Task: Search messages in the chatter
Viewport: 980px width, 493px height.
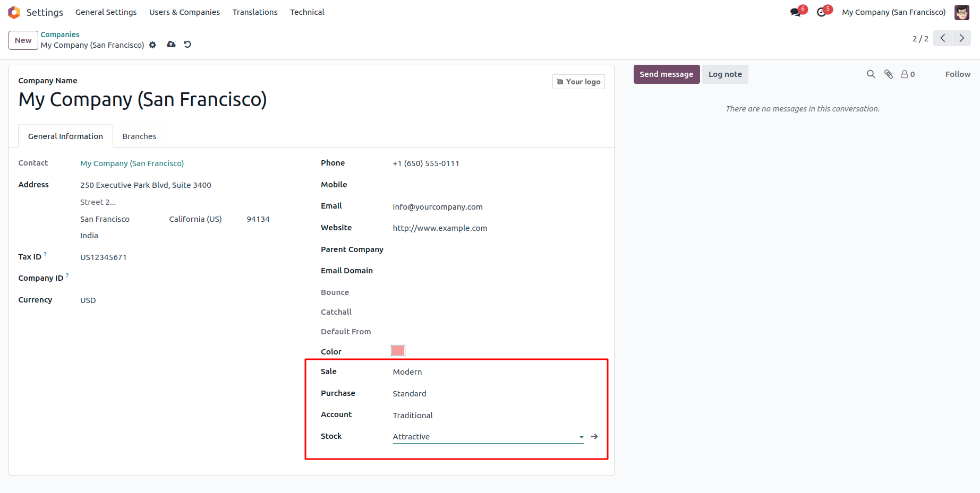Action: [x=871, y=74]
